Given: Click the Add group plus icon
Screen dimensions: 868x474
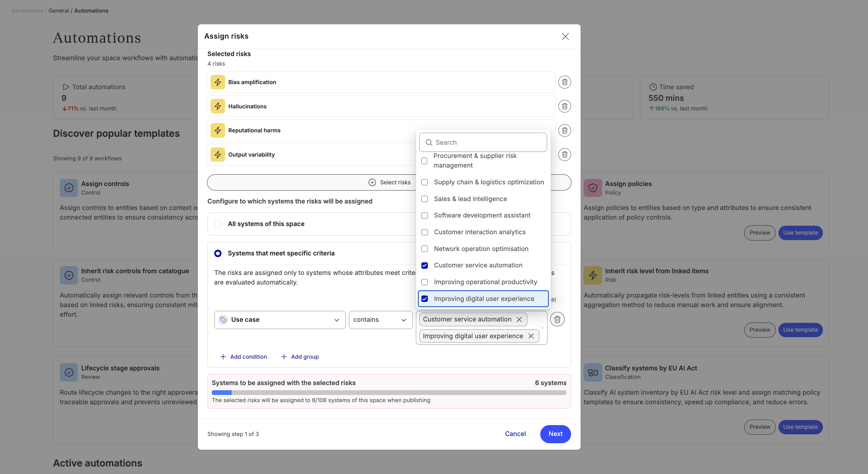Looking at the screenshot, I should pyautogui.click(x=284, y=357).
